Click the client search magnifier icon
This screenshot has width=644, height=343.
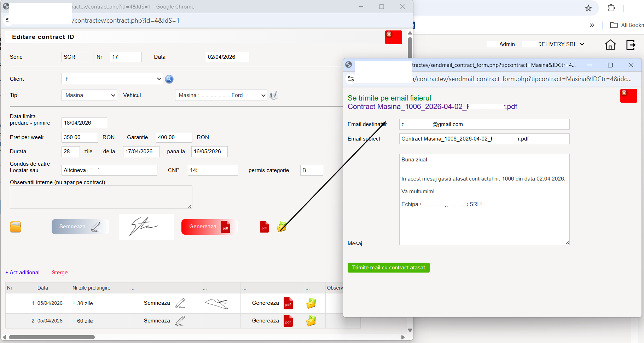169,79
